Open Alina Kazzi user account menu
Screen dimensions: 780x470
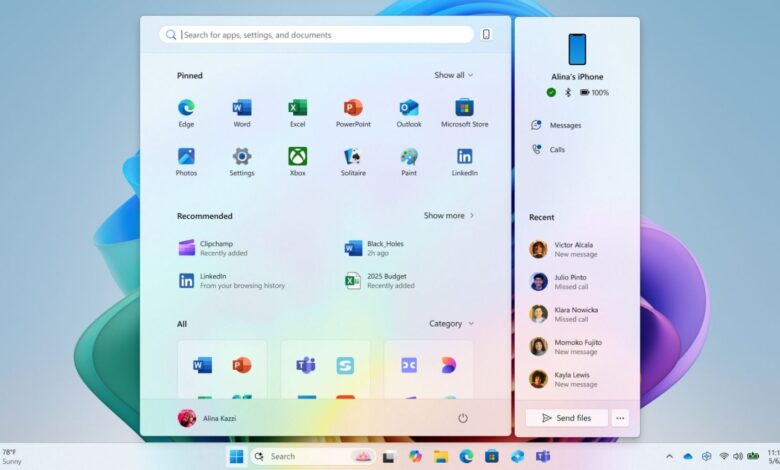207,418
